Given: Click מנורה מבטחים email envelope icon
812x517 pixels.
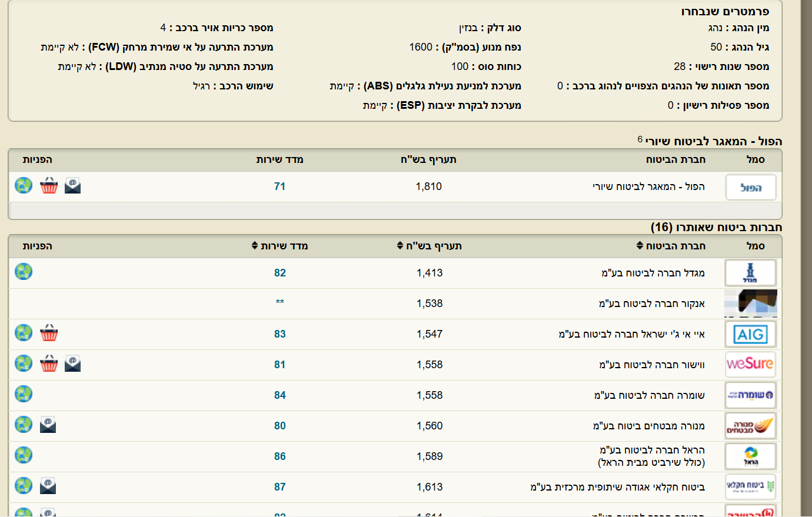Looking at the screenshot, I should (x=48, y=425).
